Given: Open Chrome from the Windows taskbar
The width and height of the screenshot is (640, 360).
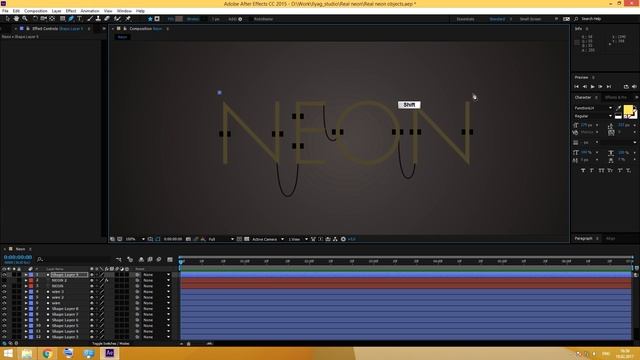Looking at the screenshot, I should pos(47,353).
